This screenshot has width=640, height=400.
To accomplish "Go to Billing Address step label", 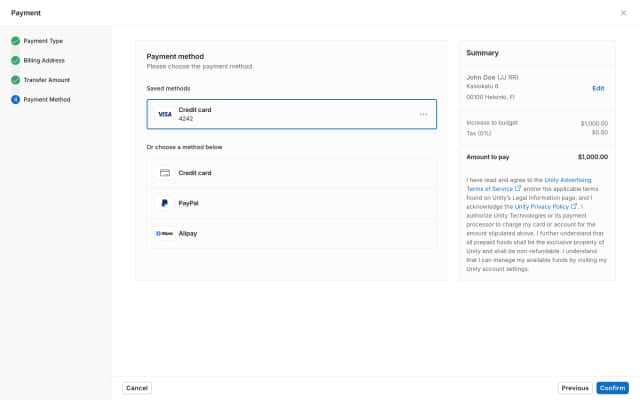I will click(x=44, y=60).
